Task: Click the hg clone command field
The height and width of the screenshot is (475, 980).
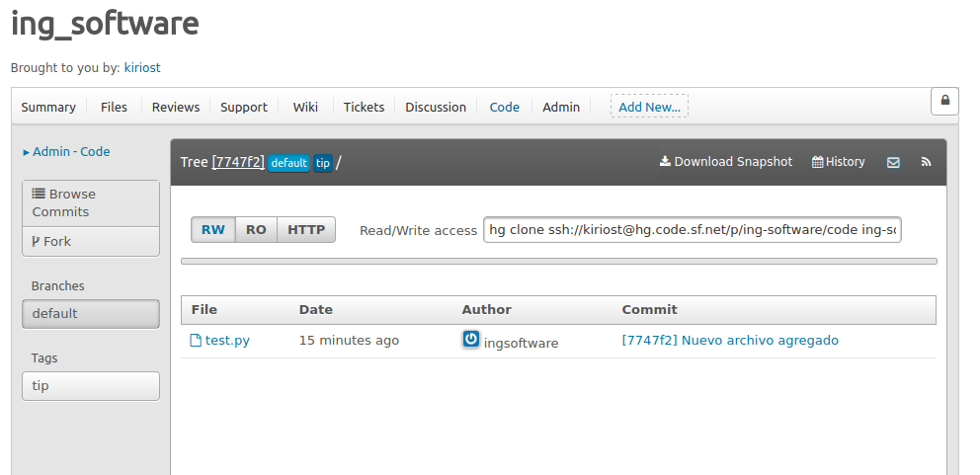Action: [692, 230]
